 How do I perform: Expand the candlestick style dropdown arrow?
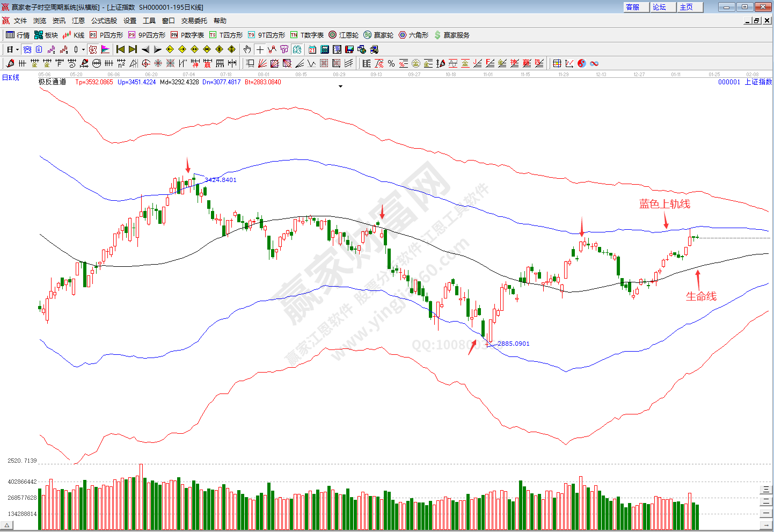click(x=83, y=49)
